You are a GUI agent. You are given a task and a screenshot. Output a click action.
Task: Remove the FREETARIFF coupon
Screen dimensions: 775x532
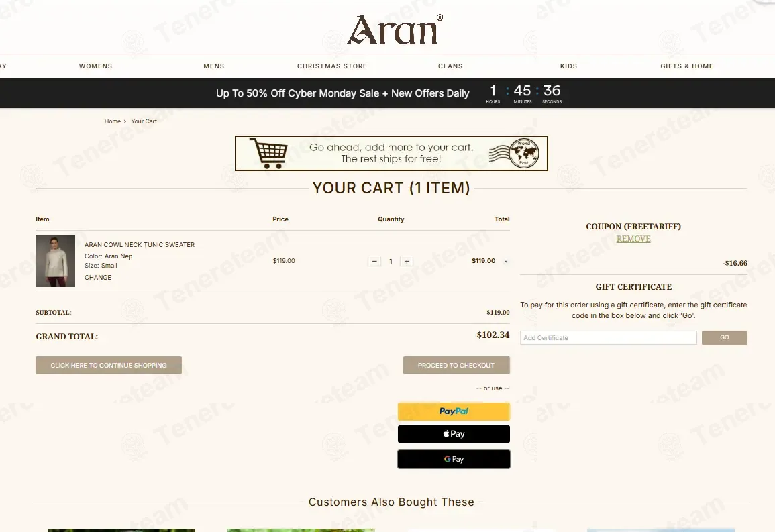pyautogui.click(x=633, y=239)
